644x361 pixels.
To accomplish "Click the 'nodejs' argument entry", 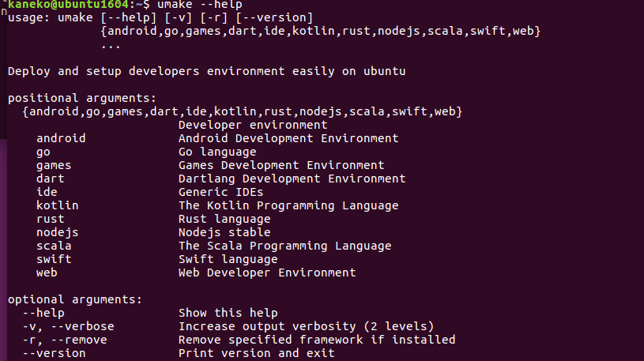I will point(58,233).
